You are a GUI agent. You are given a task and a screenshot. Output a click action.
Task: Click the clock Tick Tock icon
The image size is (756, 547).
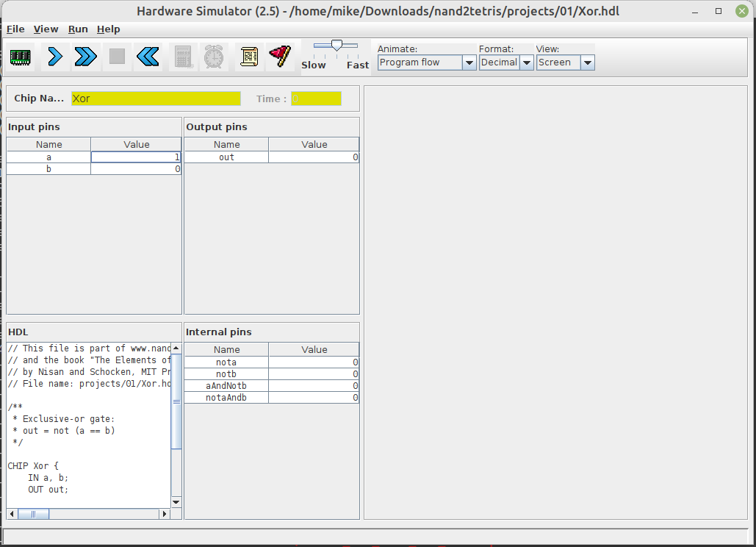pos(214,57)
